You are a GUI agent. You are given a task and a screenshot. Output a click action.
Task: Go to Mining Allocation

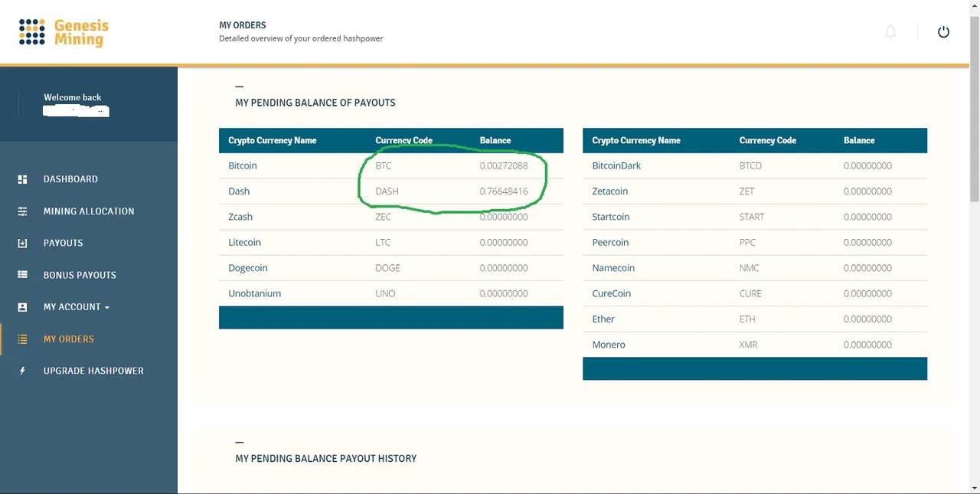[89, 211]
